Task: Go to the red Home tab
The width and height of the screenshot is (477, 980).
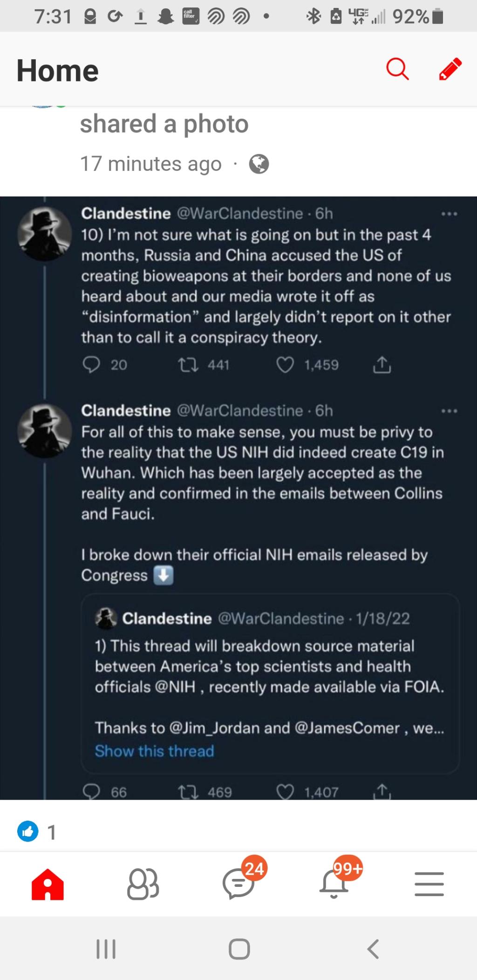Action: click(48, 883)
